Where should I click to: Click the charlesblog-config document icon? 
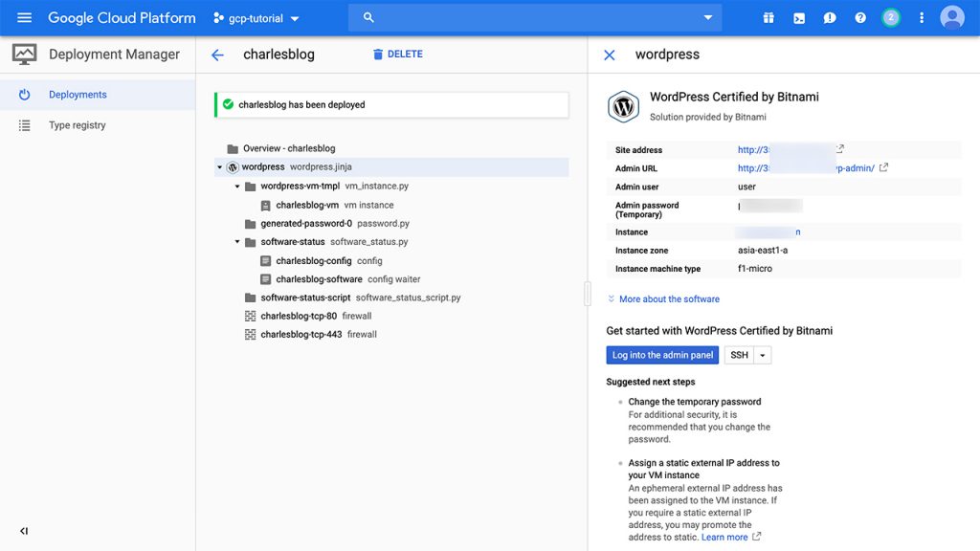[x=266, y=260]
